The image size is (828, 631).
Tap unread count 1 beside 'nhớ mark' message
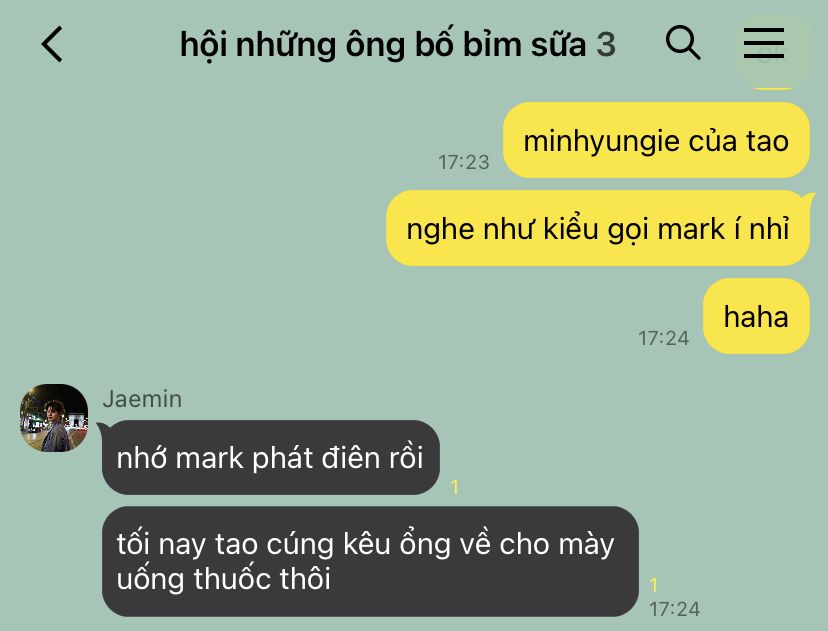pos(455,486)
